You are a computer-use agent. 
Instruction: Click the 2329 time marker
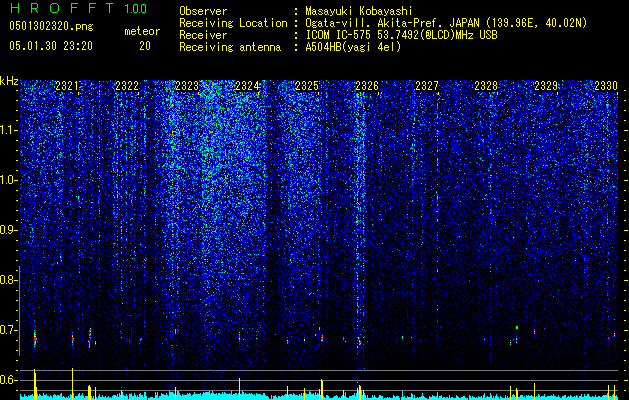tap(546, 86)
